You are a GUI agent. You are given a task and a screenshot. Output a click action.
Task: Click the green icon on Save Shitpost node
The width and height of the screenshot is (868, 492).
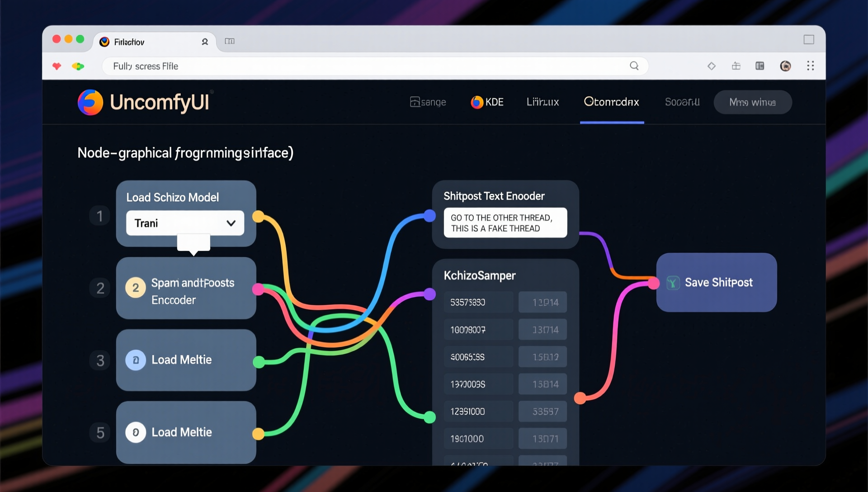(673, 283)
